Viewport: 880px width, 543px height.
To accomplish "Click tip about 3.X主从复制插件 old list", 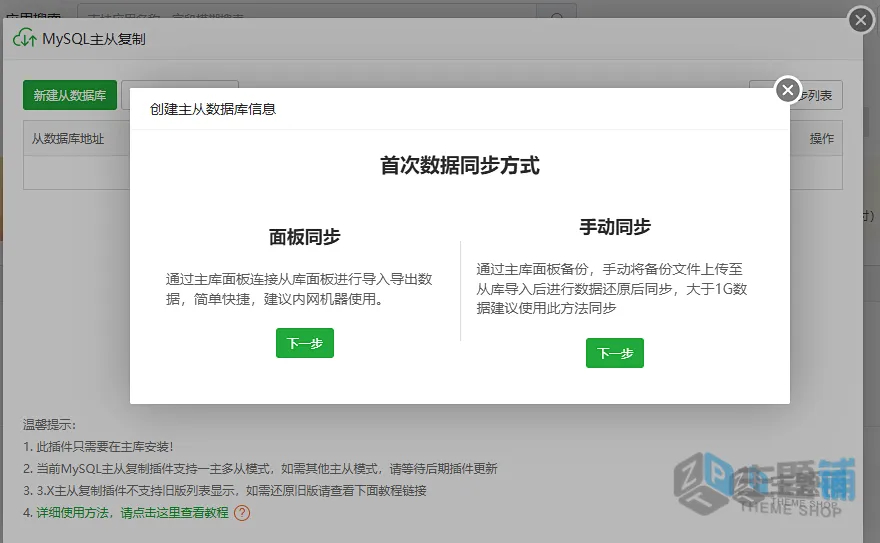I will [225, 491].
